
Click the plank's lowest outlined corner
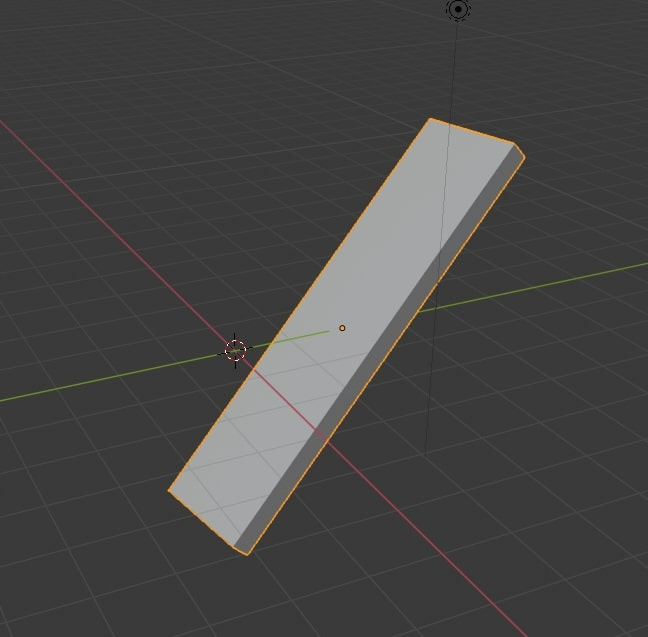click(247, 554)
